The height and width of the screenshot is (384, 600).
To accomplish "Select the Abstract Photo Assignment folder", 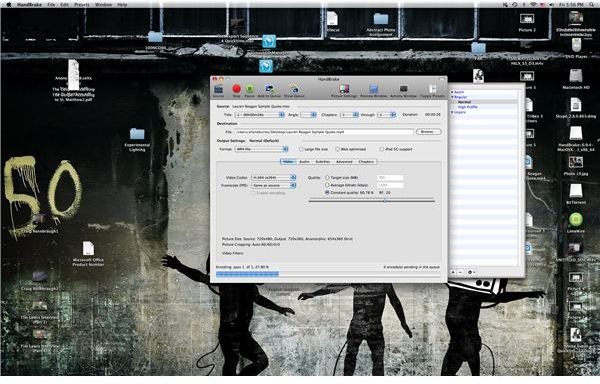I will tap(381, 19).
